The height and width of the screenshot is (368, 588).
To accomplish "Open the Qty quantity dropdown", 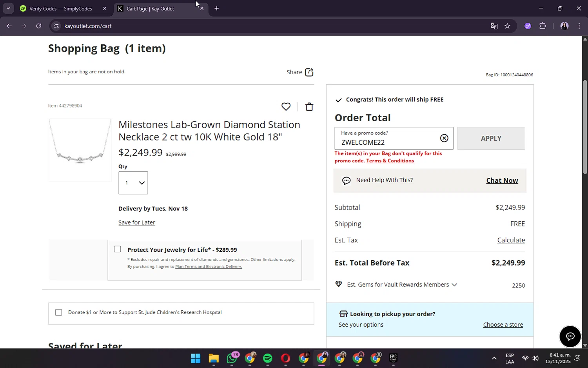I will (133, 183).
